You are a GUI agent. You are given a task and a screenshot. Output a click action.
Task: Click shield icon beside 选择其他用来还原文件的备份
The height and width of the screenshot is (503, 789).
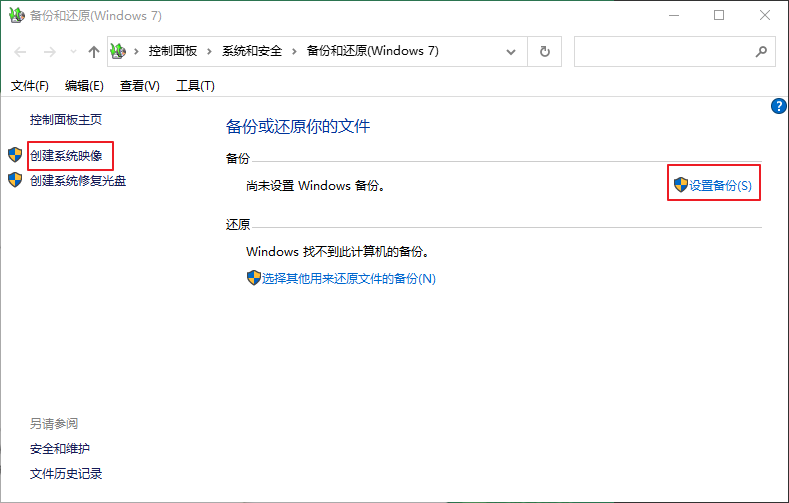pyautogui.click(x=254, y=278)
